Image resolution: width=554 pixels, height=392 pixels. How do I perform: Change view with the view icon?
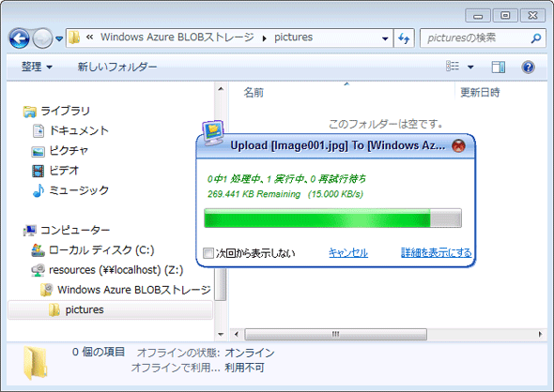click(x=453, y=66)
